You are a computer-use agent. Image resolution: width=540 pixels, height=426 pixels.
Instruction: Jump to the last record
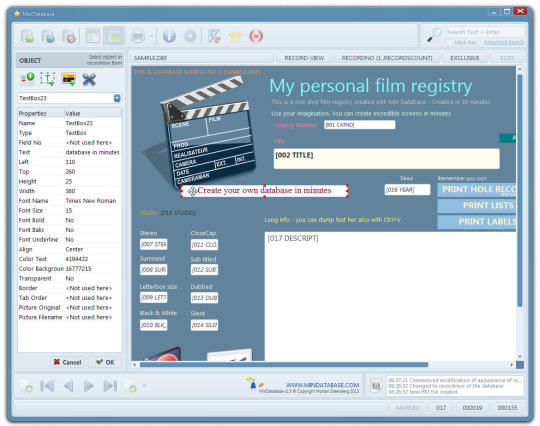[x=110, y=386]
